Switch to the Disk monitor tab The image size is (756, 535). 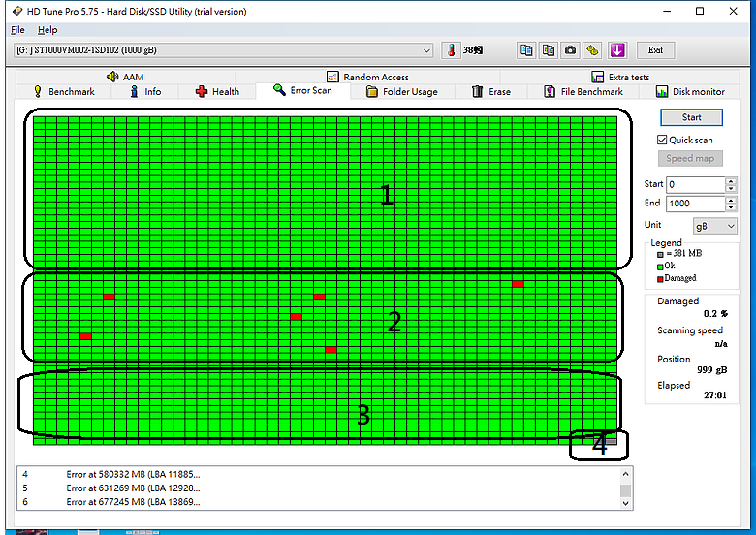click(x=690, y=92)
